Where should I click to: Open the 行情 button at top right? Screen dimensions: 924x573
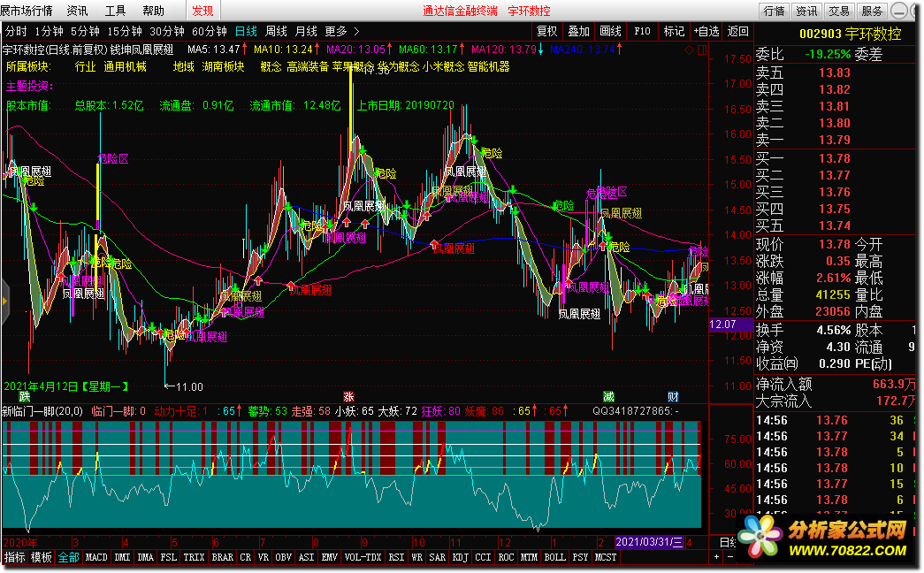(774, 11)
